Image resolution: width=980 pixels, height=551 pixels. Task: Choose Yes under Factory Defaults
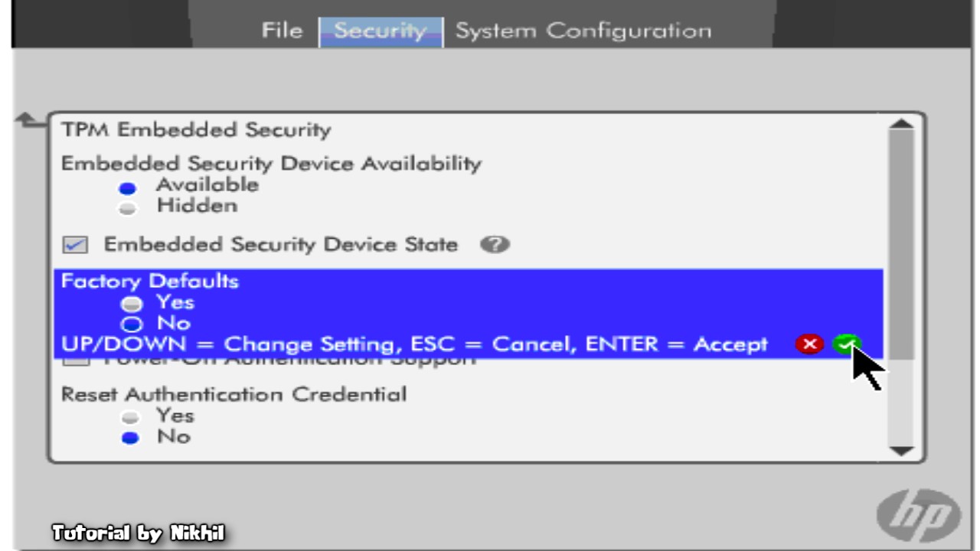[132, 304]
